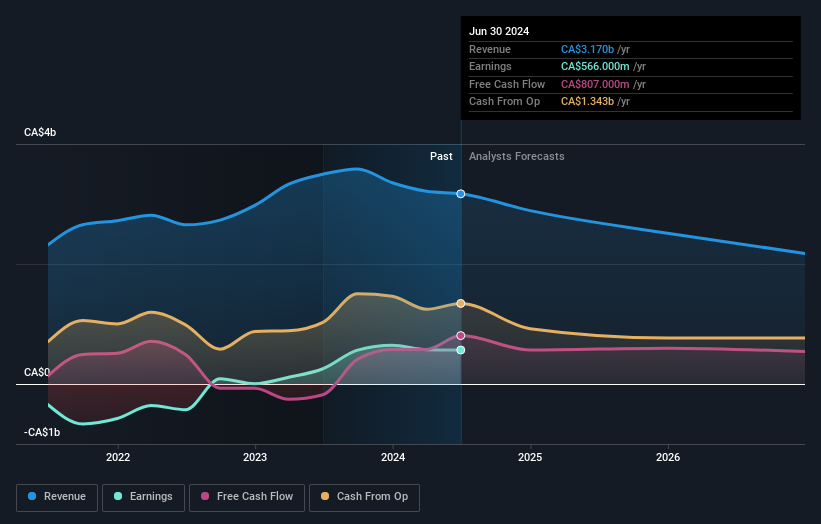Click the -CA$1b y-axis label
The image size is (821, 524).
(42, 432)
